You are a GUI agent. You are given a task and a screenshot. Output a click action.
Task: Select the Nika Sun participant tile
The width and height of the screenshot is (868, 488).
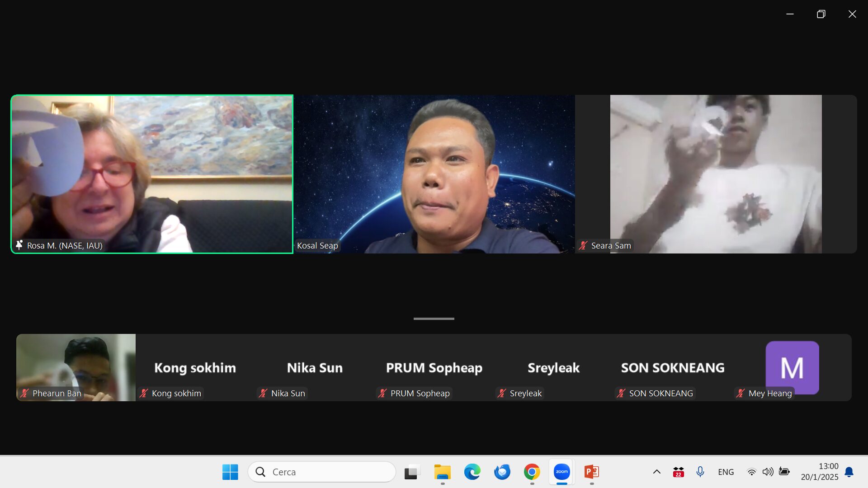coord(315,367)
